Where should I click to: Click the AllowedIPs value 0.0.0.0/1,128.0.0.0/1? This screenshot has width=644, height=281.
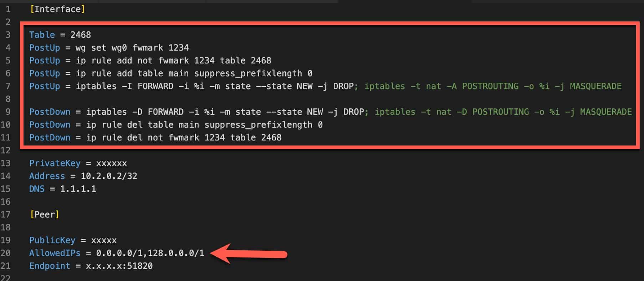(x=150, y=253)
